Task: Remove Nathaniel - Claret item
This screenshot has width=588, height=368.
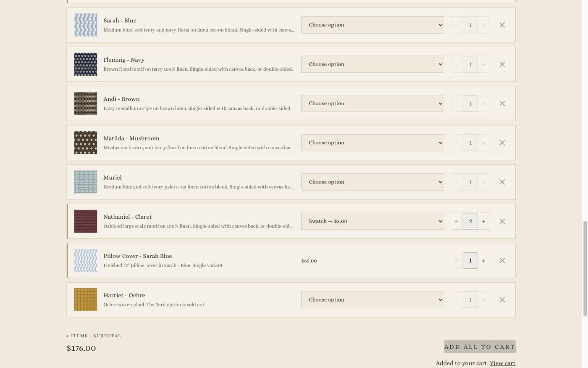Action: tap(502, 221)
